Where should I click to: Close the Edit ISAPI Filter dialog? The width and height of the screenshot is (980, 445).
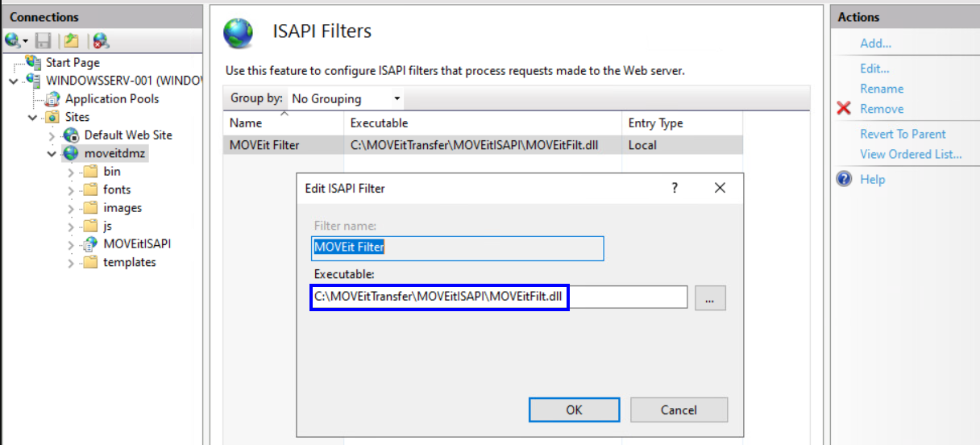pos(720,188)
